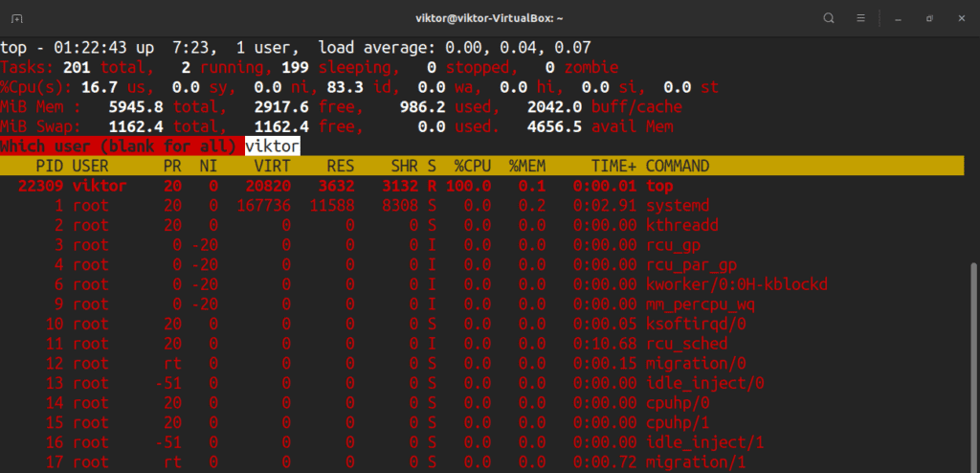Click the 5945.8 total memory value

[136, 107]
